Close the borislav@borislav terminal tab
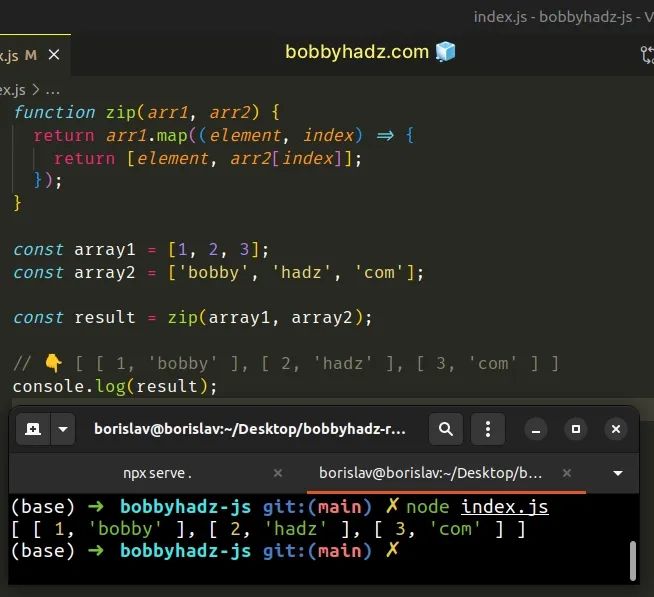 pyautogui.click(x=567, y=473)
